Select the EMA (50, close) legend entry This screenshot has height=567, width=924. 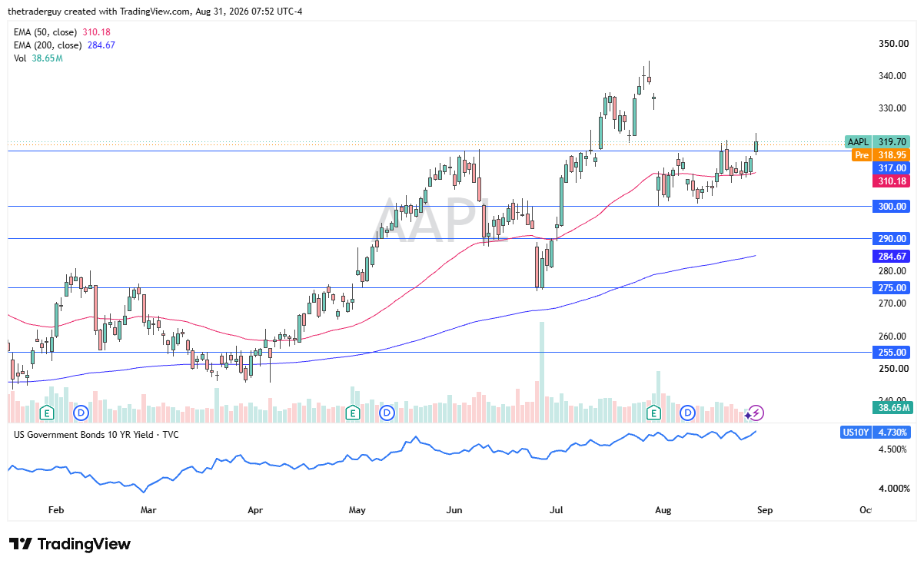pos(62,31)
